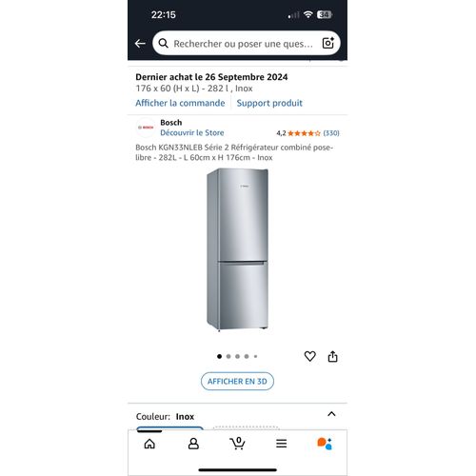Select second image carousel dot

(x=228, y=356)
